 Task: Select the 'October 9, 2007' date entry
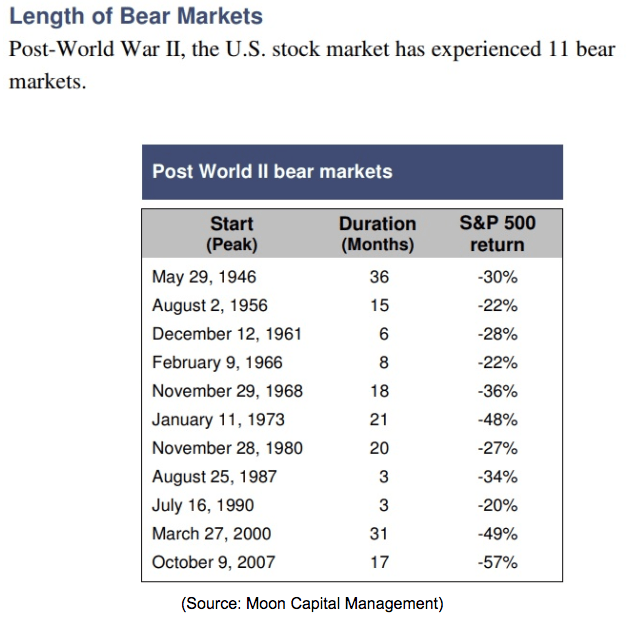[x=214, y=562]
